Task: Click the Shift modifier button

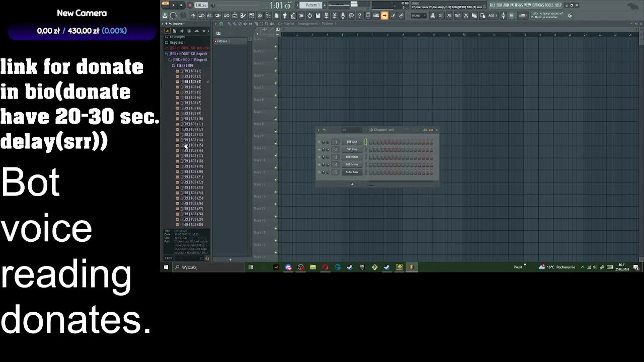Action: click(457, 16)
